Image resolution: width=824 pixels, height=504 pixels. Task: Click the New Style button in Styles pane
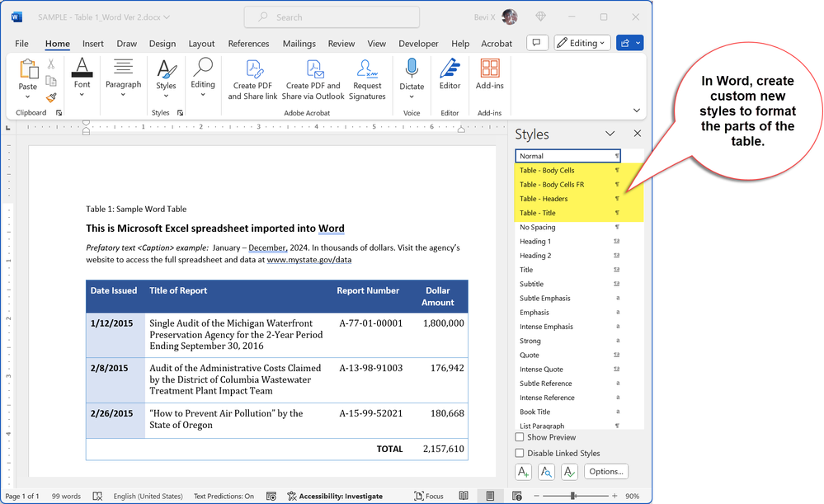pos(524,472)
